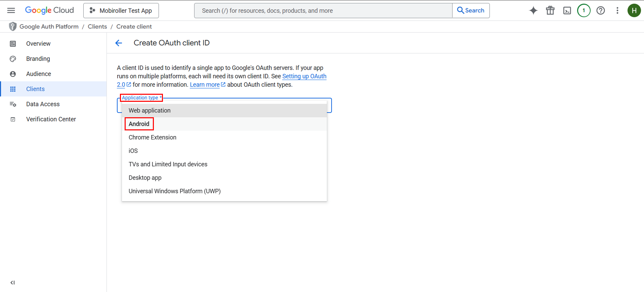Go back using the blue arrow
The image size is (644, 292).
119,43
